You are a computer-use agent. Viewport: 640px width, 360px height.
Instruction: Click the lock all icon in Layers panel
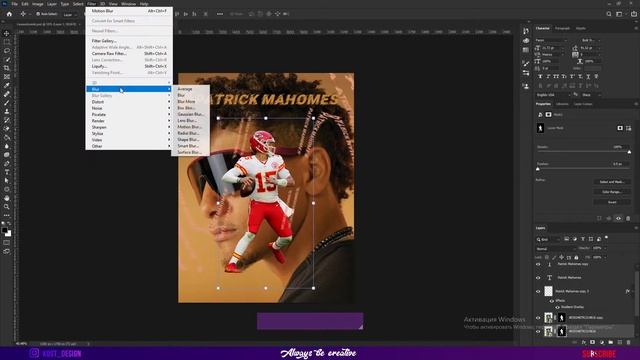[x=576, y=258]
